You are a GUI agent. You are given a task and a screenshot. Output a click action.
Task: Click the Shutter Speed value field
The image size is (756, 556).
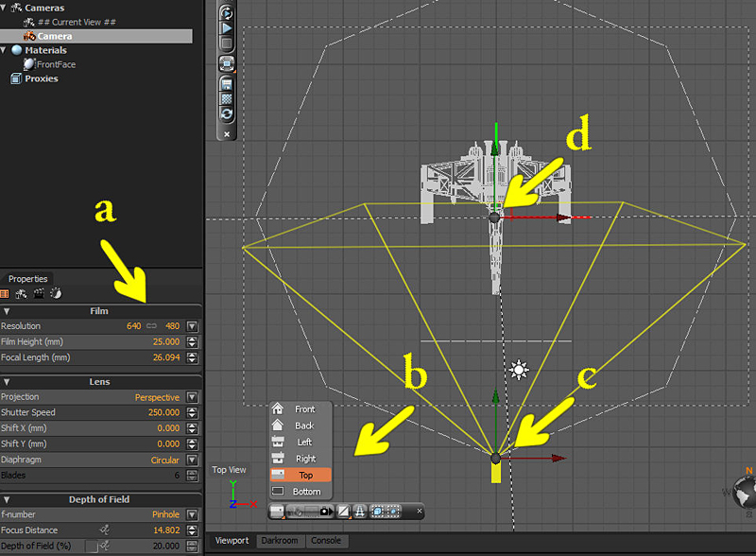[x=163, y=412]
